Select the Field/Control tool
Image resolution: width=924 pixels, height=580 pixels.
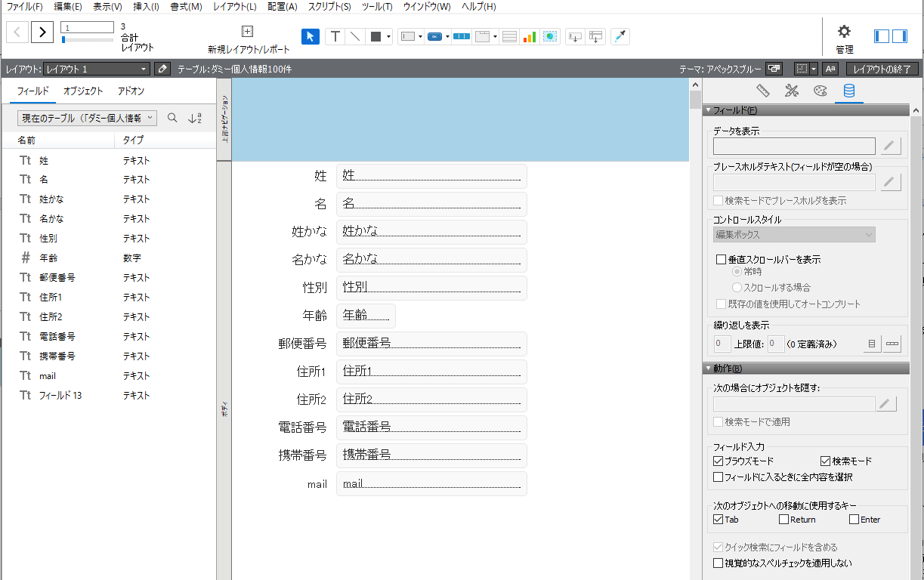[407, 36]
